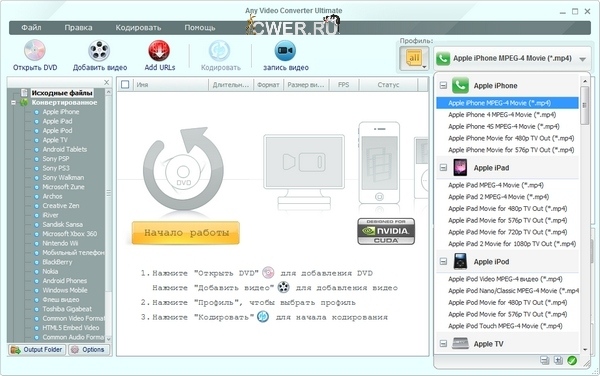
Task: Click the Apple iPod group icon
Action: (x=460, y=261)
